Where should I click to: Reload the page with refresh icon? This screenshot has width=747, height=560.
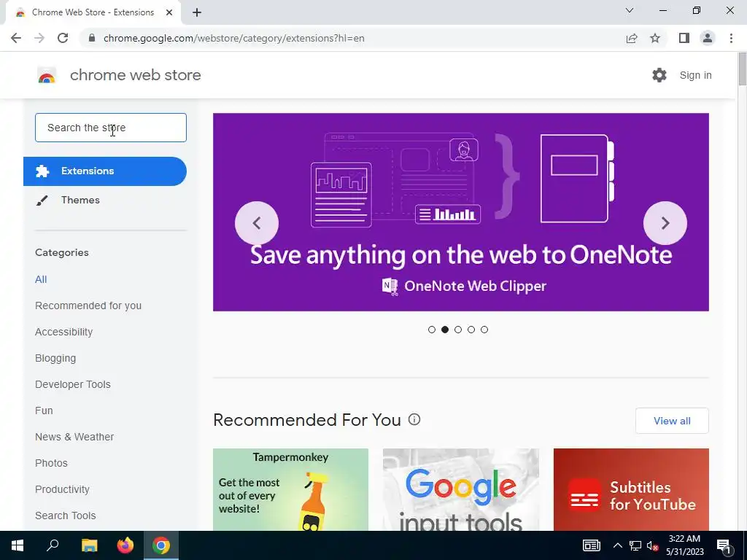point(63,38)
